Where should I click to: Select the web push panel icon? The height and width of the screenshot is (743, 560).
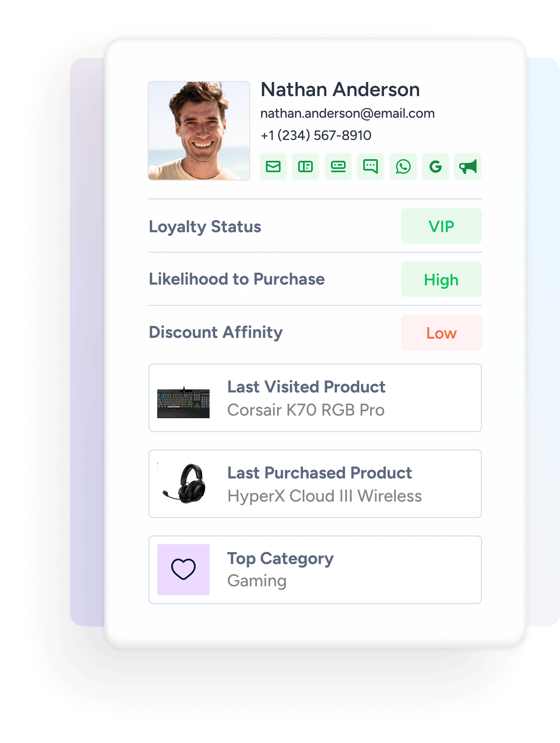point(306,167)
